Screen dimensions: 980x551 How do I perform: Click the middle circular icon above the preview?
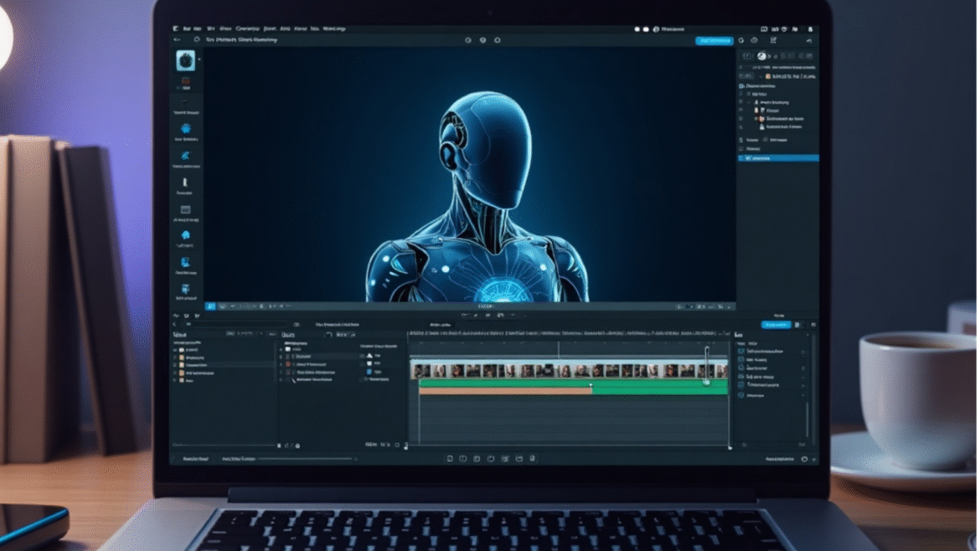point(482,40)
